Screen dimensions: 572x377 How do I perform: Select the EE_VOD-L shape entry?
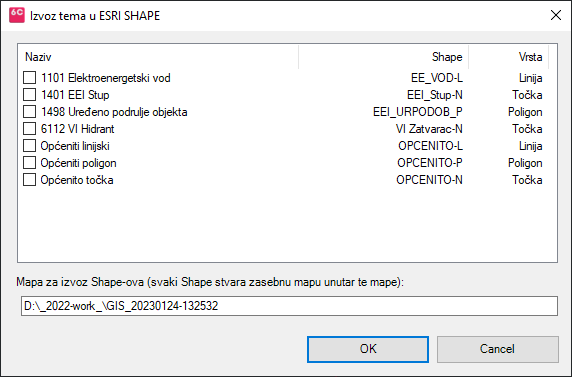pos(437,78)
